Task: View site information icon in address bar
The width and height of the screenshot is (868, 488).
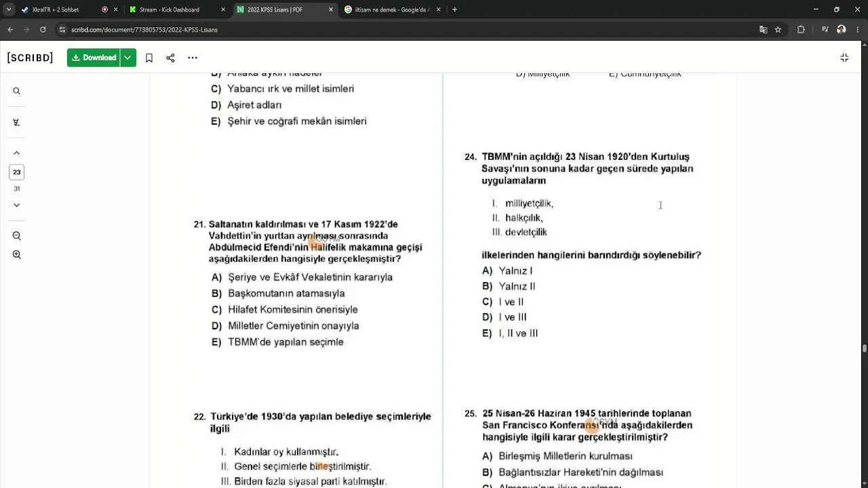Action: [62, 30]
